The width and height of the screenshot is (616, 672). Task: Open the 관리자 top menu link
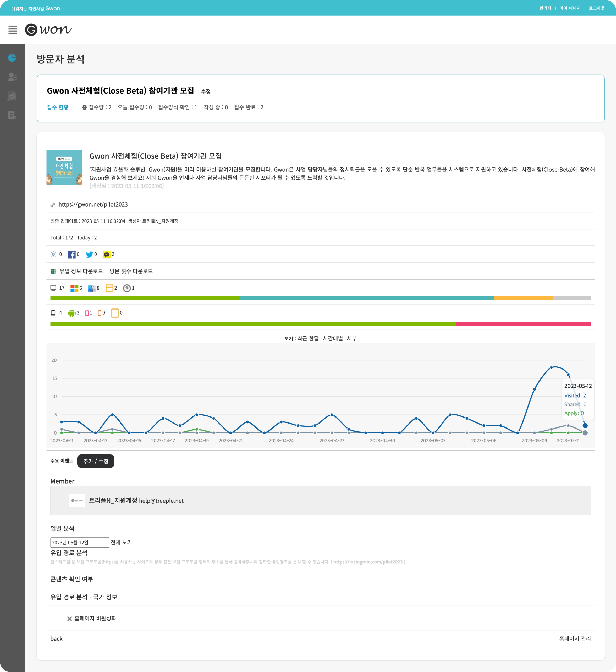(x=545, y=8)
